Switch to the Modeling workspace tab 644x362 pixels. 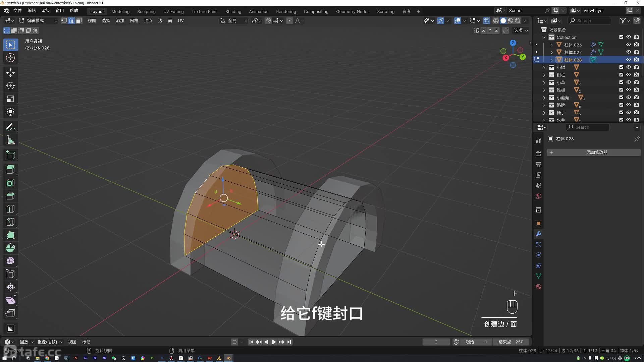click(x=120, y=11)
